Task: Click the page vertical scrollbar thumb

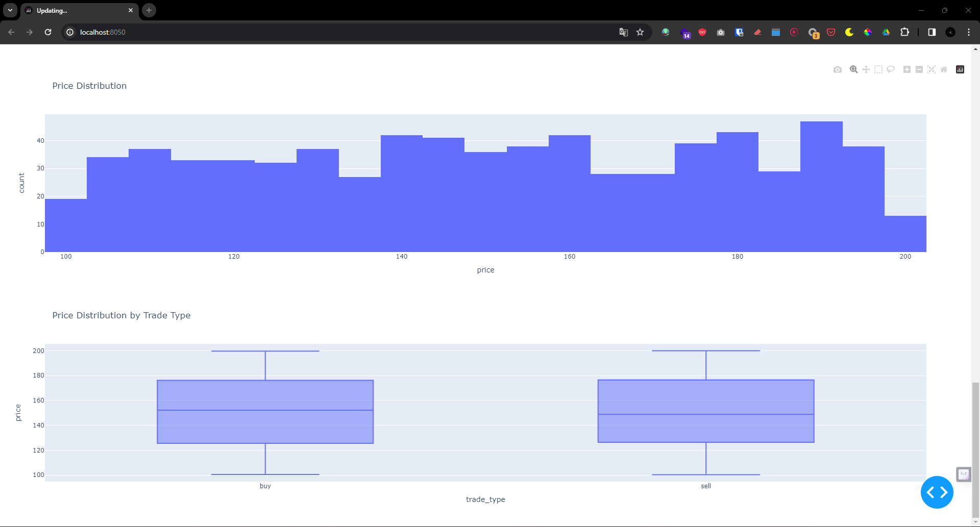Action: pos(975,450)
